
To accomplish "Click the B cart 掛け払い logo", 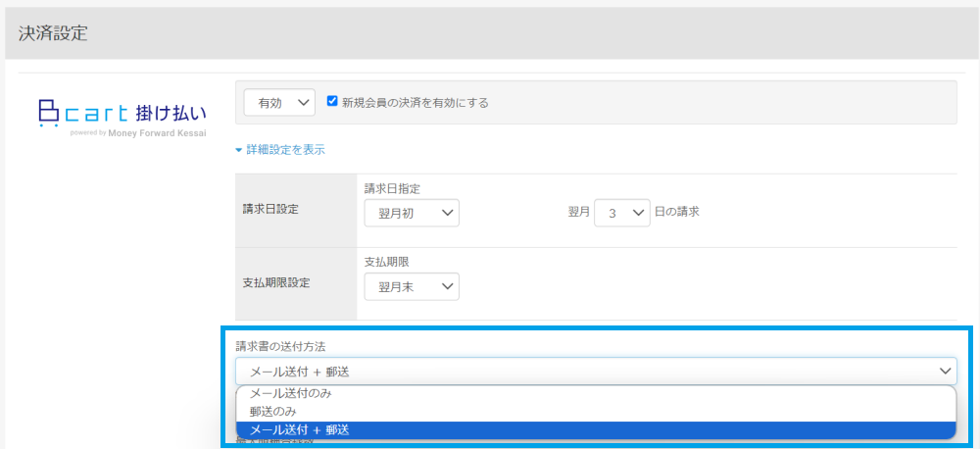I will click(122, 117).
